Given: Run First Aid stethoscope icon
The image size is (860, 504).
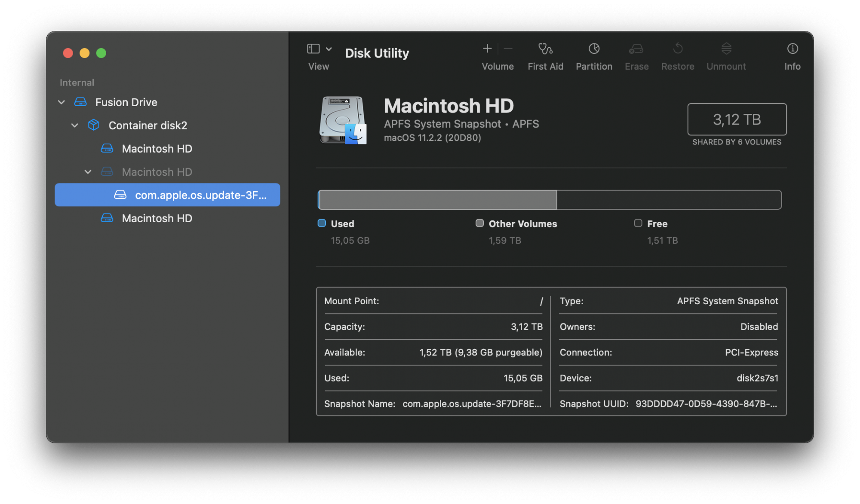Looking at the screenshot, I should click(545, 49).
